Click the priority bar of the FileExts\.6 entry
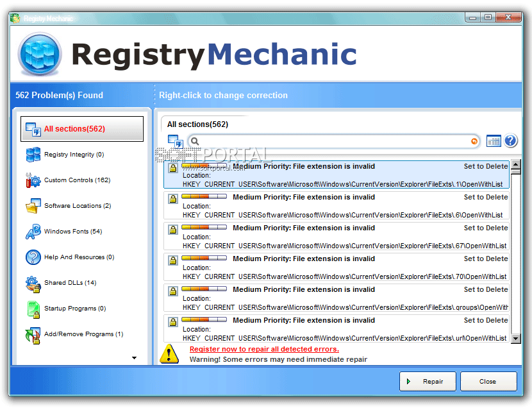This screenshot has height=408, width=532. click(x=204, y=196)
